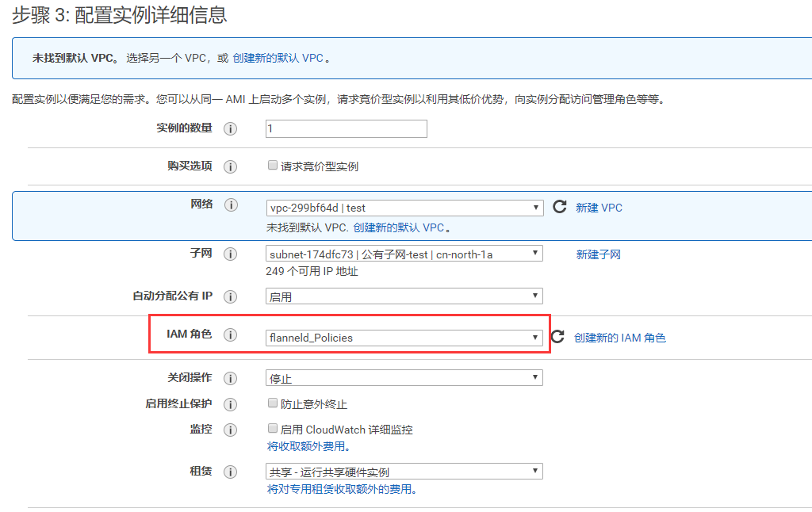The width and height of the screenshot is (812, 512).
Task: Click the info icon beside 购买选项
Action: coord(231,166)
